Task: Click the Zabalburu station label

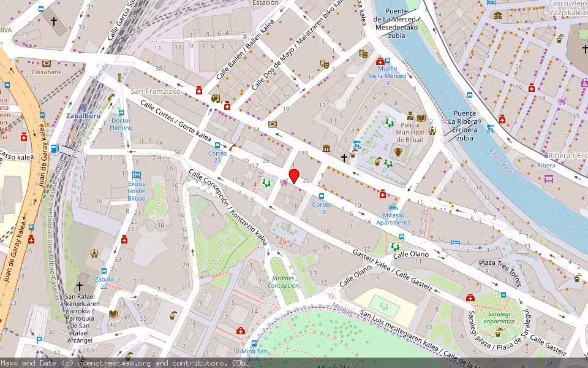Action: tap(83, 116)
